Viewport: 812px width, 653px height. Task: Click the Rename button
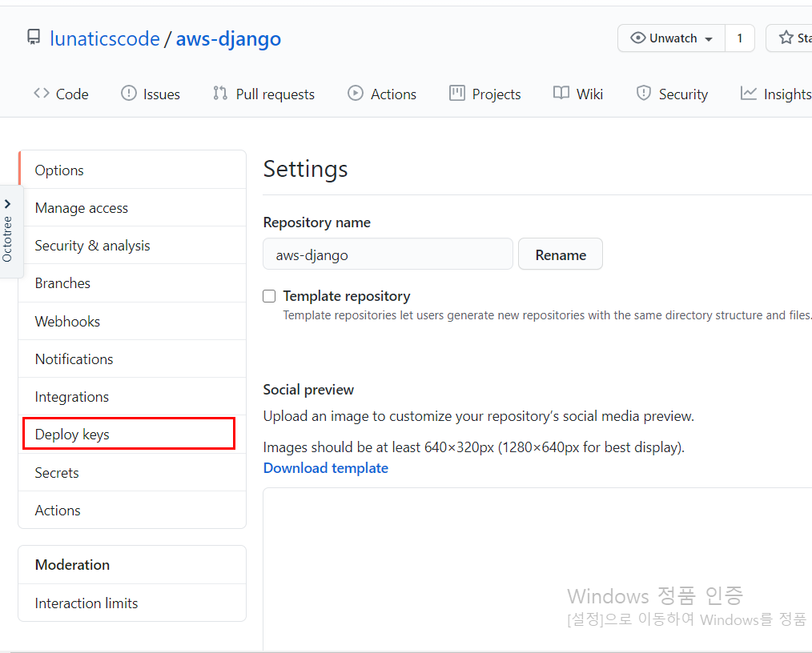(x=561, y=254)
